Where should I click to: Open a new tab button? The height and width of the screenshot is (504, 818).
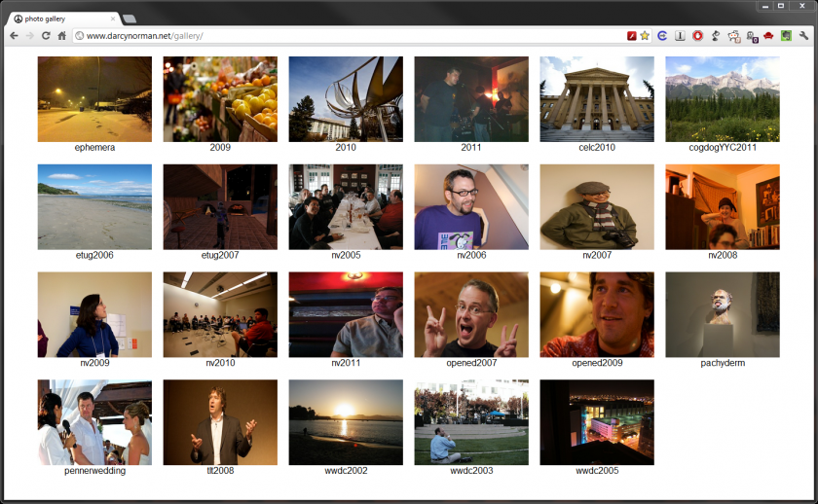click(130, 18)
